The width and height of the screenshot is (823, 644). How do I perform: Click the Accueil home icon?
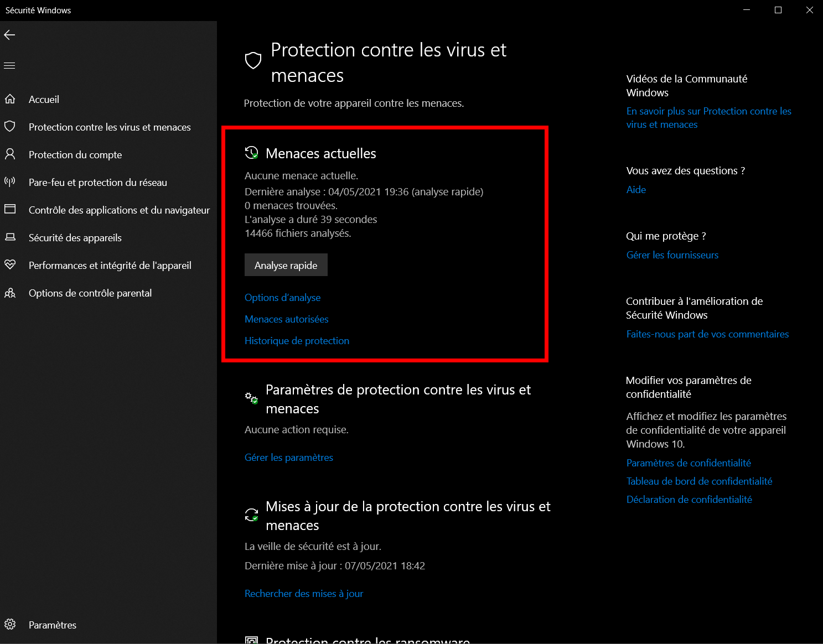10,99
